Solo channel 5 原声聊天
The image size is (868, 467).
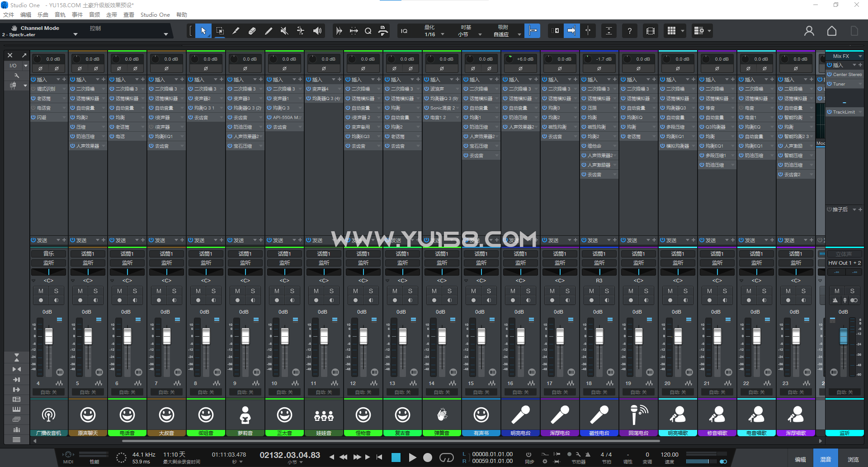click(x=95, y=291)
